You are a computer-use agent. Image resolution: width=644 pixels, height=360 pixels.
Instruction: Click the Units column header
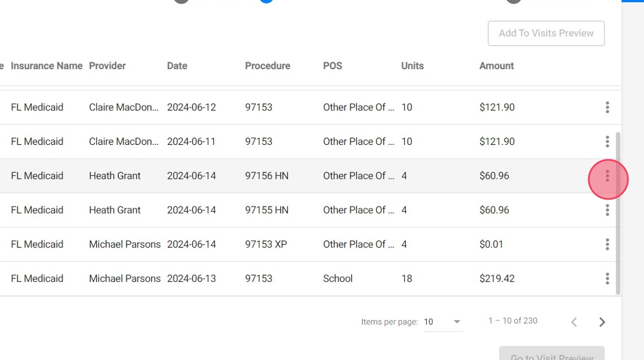(x=412, y=66)
